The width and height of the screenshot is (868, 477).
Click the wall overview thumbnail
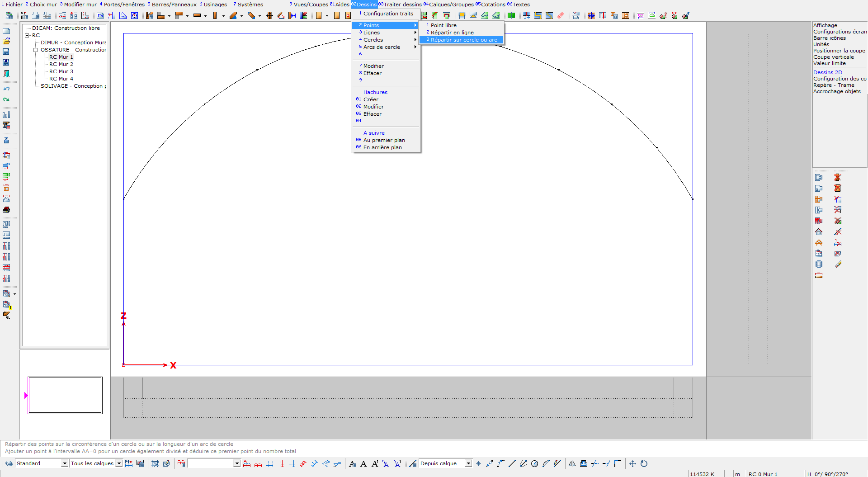coord(65,395)
